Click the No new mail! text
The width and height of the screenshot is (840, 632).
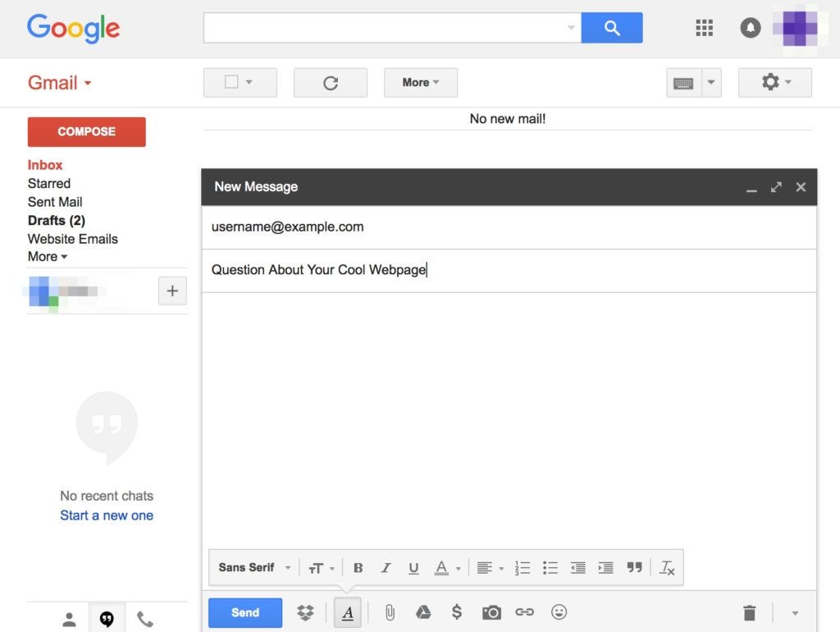click(x=507, y=119)
